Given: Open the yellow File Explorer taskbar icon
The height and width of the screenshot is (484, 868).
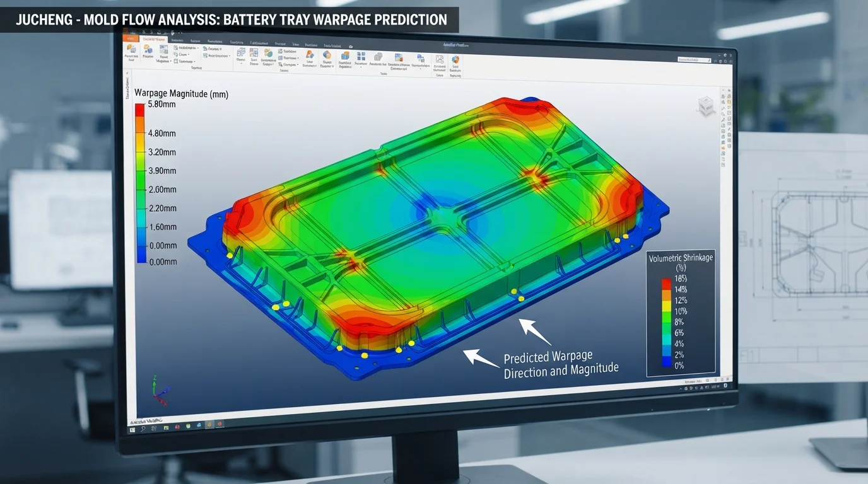Looking at the screenshot, I should coord(166,427).
